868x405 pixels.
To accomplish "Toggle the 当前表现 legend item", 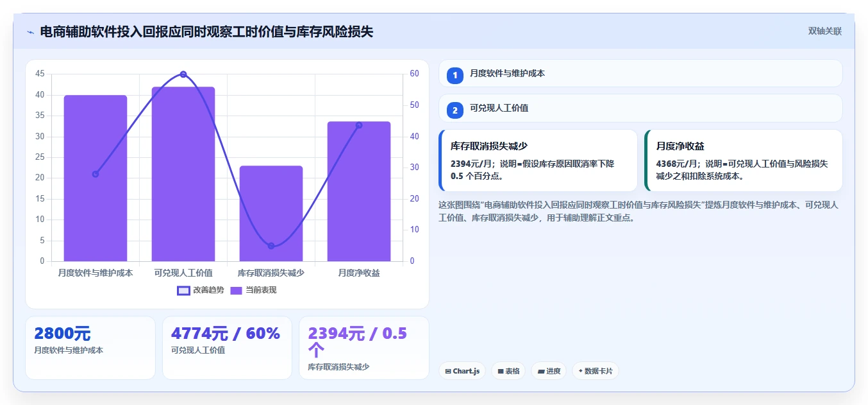I will pos(253,290).
